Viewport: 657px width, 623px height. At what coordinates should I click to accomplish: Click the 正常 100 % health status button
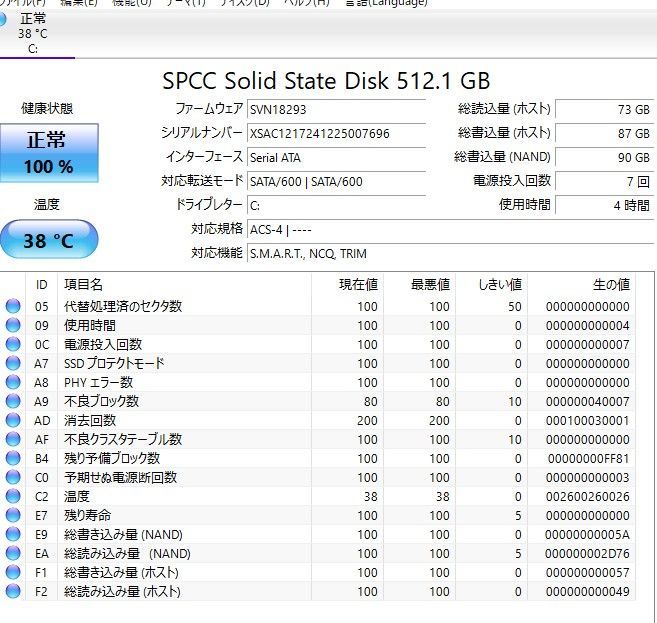pos(49,153)
